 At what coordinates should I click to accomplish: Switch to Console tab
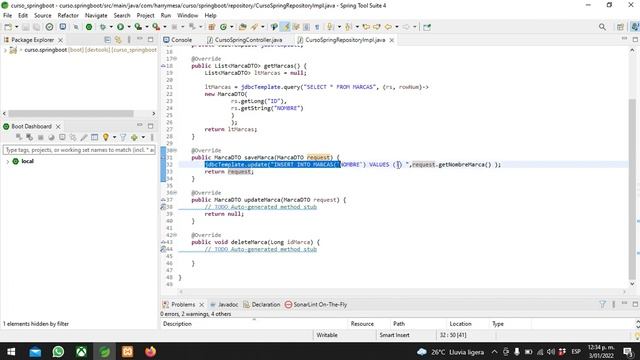point(178,40)
